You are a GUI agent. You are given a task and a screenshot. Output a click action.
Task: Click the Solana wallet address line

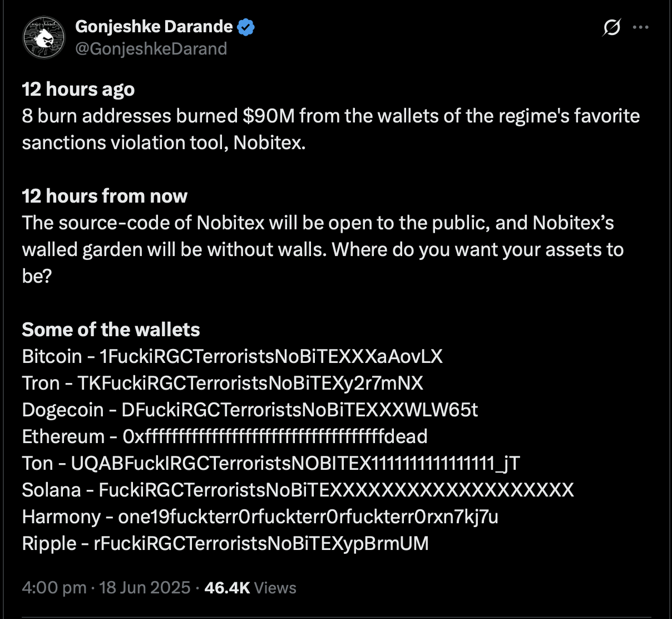coord(298,490)
